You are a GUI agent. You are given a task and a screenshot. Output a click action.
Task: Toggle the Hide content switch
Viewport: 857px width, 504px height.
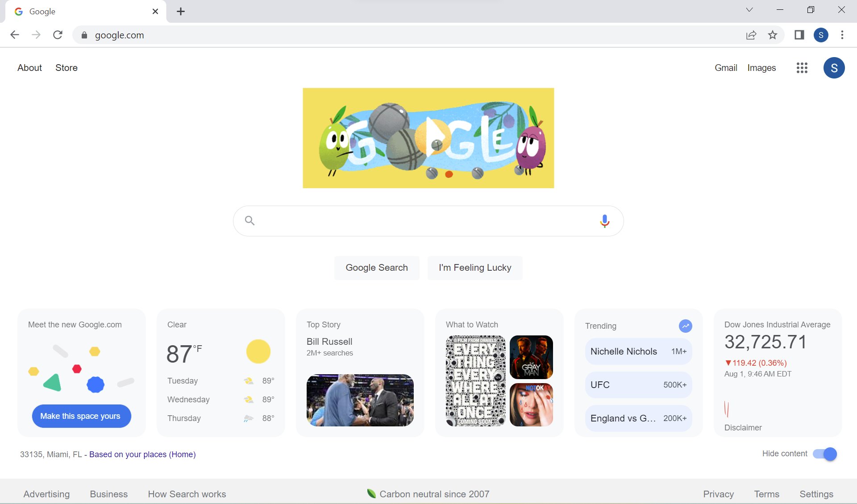(x=824, y=454)
